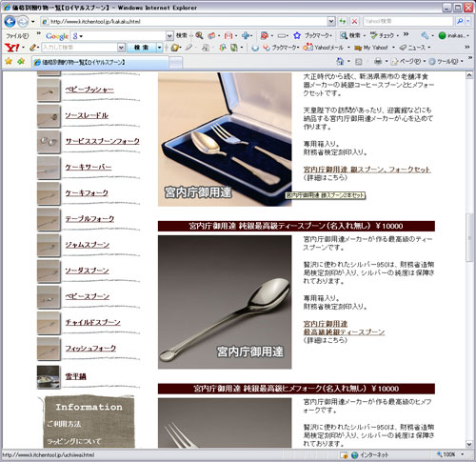The width and height of the screenshot is (476, 462).
Task: Open a new blank tab
Action: [x=175, y=63]
